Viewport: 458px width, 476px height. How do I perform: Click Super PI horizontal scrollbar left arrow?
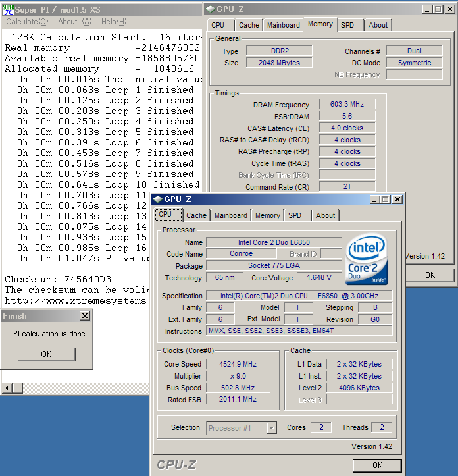coord(7,388)
